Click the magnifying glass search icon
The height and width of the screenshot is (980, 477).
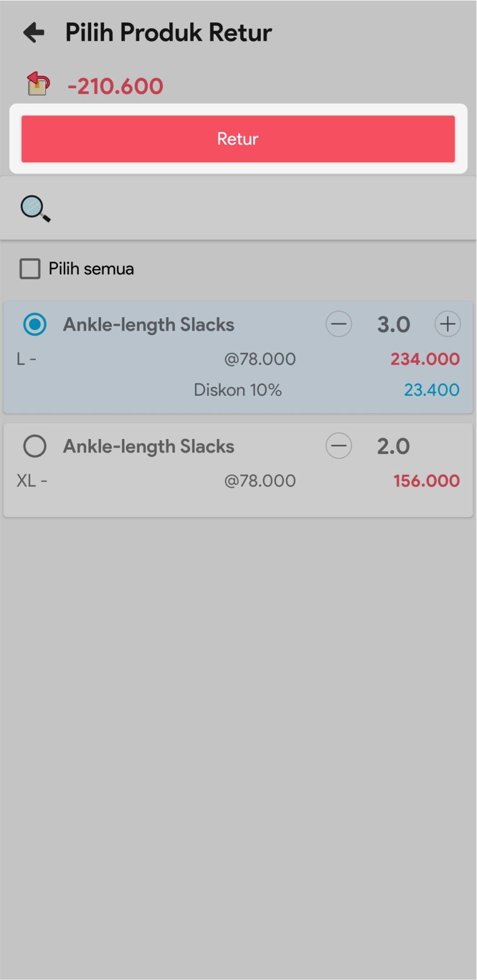tap(35, 209)
